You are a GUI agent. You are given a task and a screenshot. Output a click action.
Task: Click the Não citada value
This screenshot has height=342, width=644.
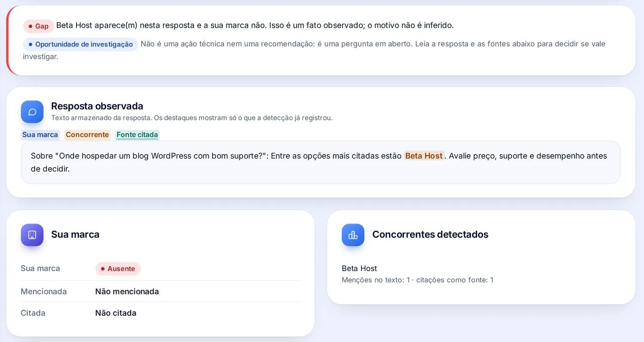pyautogui.click(x=116, y=313)
